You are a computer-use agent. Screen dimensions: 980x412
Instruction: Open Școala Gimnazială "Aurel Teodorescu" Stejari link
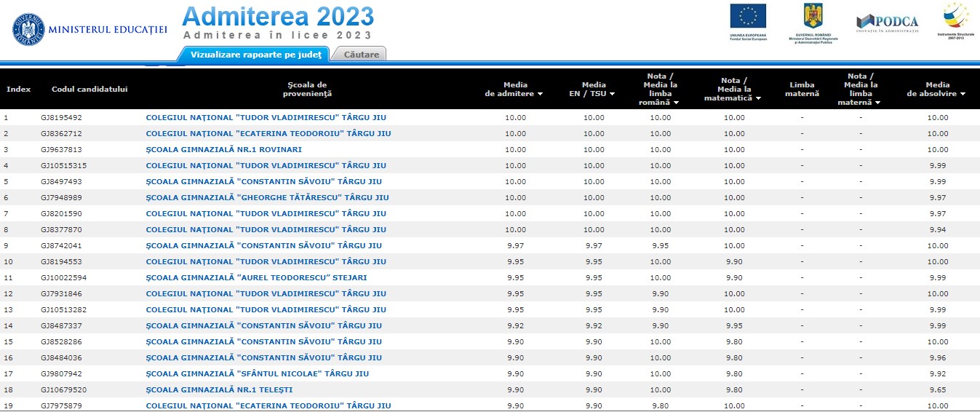click(256, 277)
